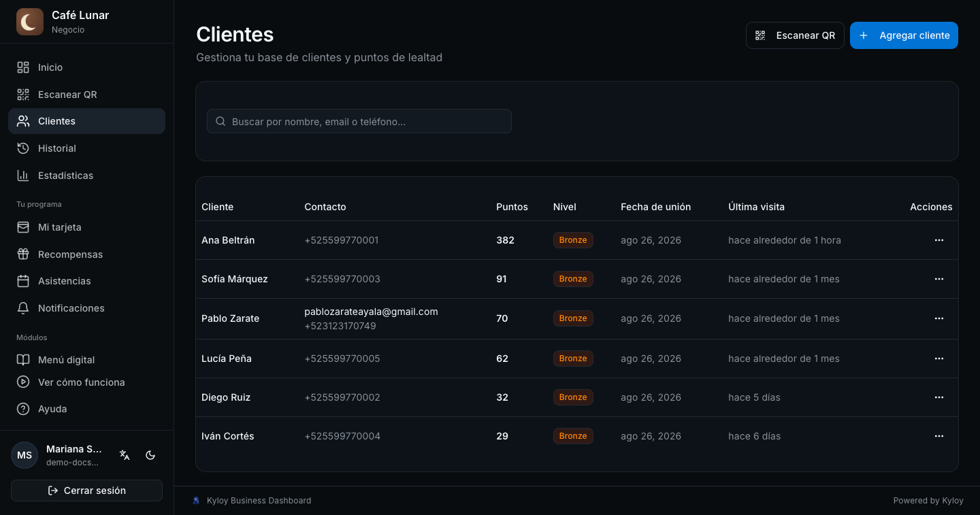Click the Puntos column header
The height and width of the screenshot is (515, 980).
[x=512, y=207]
